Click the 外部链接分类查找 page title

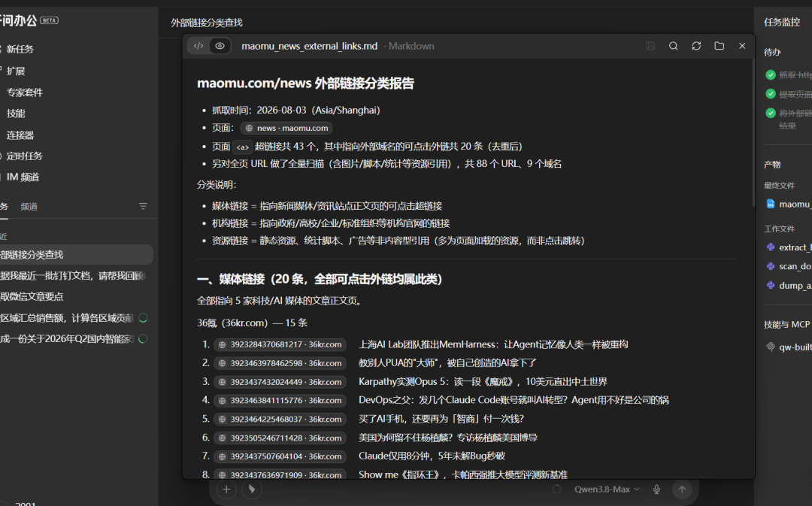(x=207, y=23)
